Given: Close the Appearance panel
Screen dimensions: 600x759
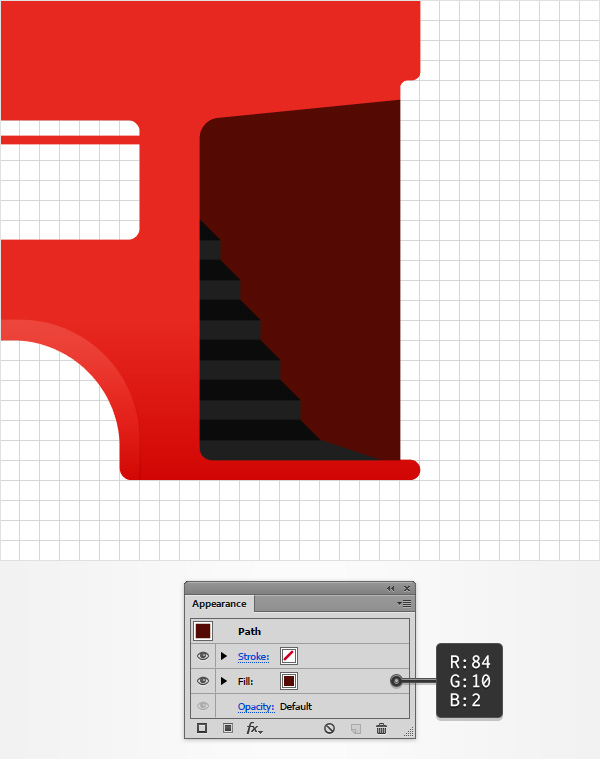Looking at the screenshot, I should [x=407, y=589].
